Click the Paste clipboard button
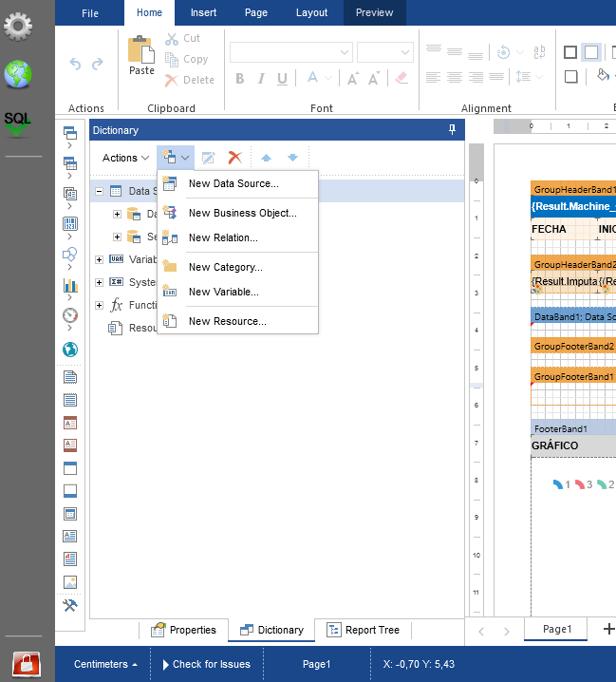The width and height of the screenshot is (616, 682). (141, 56)
